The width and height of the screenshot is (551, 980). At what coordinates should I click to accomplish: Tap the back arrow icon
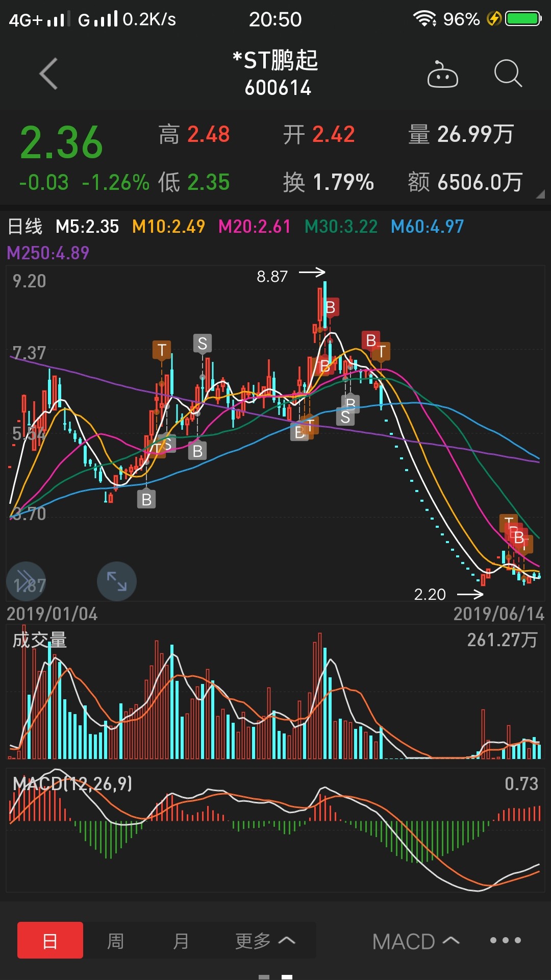point(49,74)
